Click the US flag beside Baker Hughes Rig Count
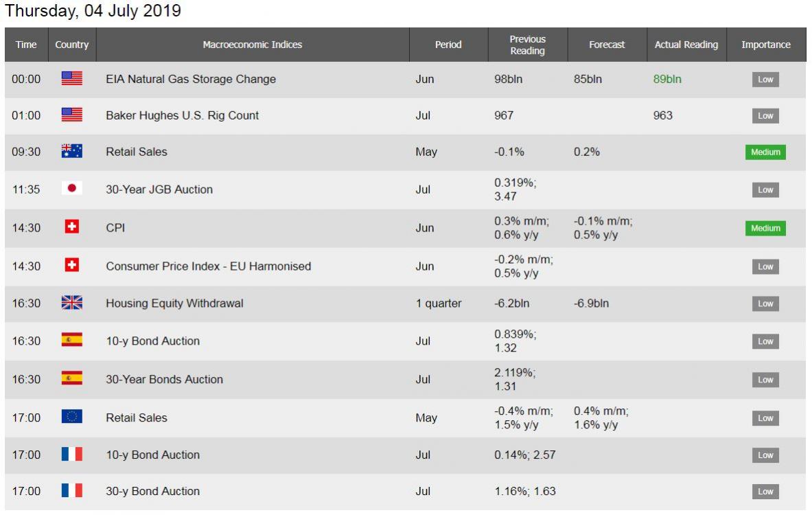 (x=72, y=115)
